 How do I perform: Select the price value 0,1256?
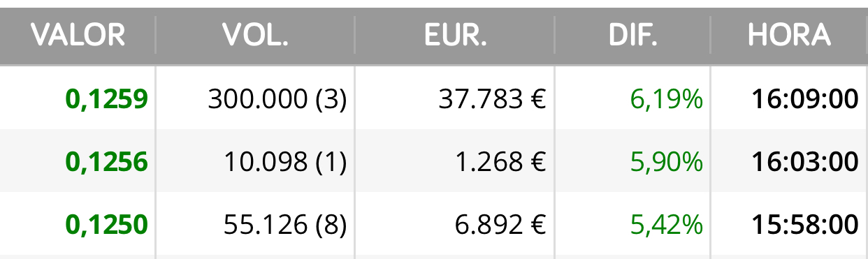click(107, 163)
